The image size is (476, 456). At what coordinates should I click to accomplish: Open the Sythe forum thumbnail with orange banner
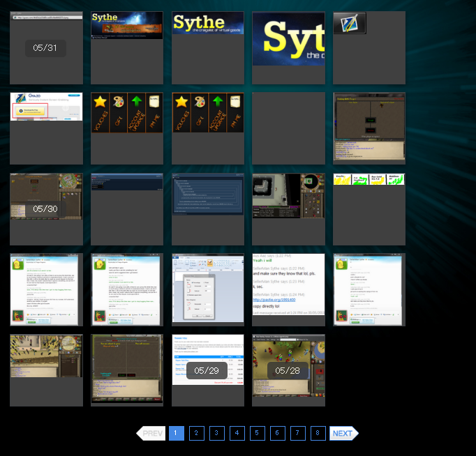127,47
